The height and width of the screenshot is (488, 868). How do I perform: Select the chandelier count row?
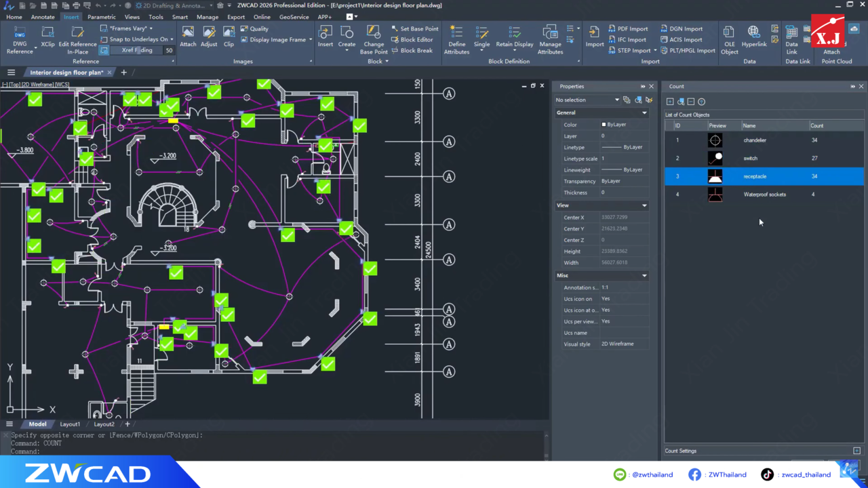[764, 140]
